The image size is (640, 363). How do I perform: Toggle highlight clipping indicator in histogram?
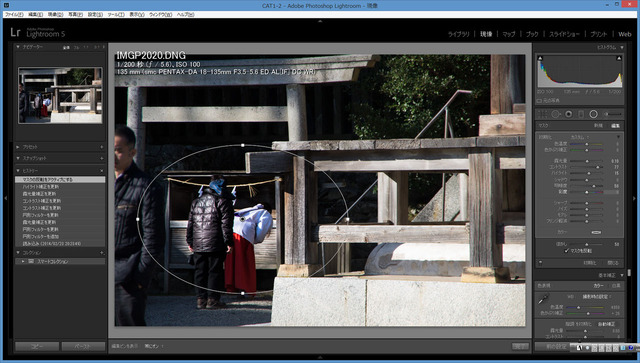point(619,58)
